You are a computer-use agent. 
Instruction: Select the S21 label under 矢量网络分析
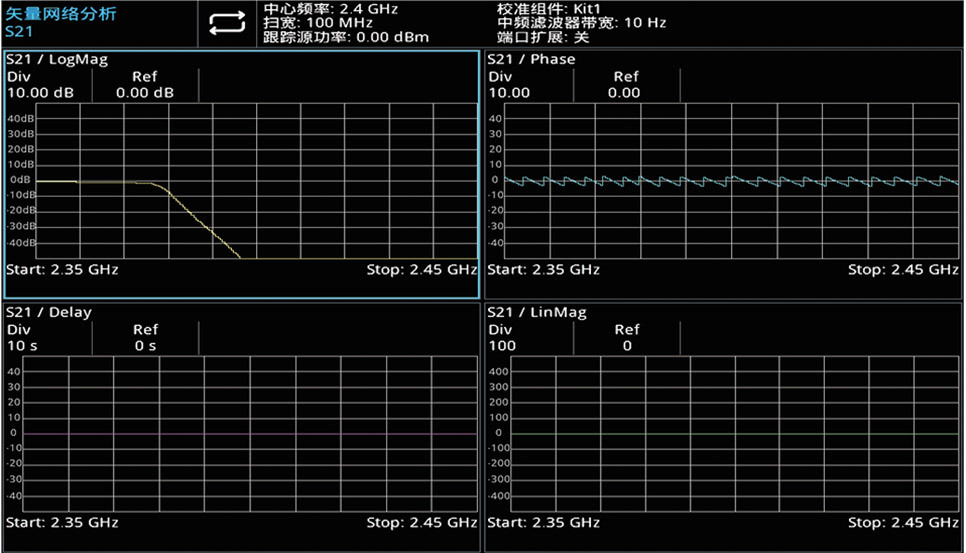point(18,31)
